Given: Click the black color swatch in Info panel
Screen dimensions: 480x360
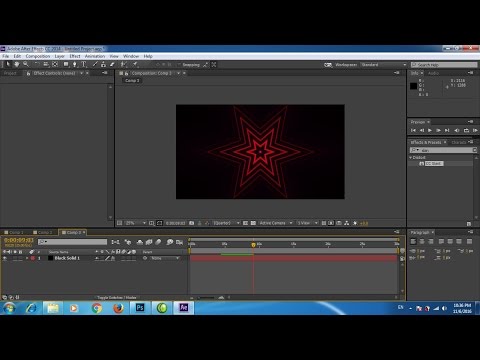Looking at the screenshot, I should coord(413,86).
